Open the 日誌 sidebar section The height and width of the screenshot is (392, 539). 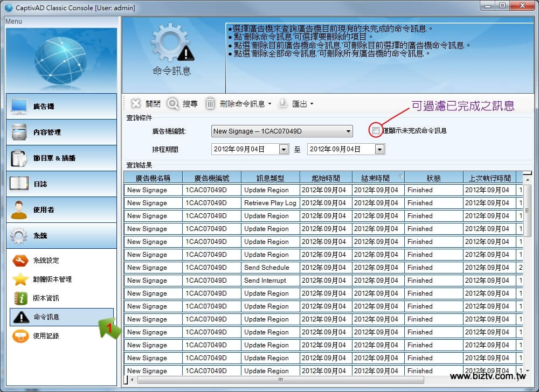click(x=61, y=184)
